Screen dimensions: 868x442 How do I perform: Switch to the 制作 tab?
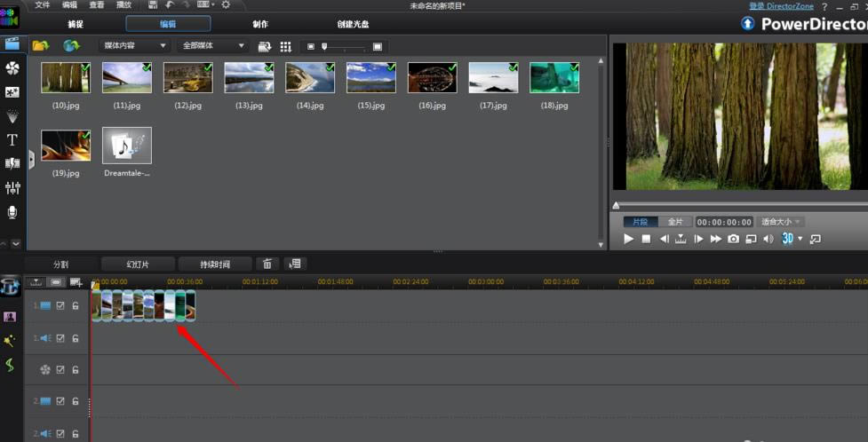[260, 24]
